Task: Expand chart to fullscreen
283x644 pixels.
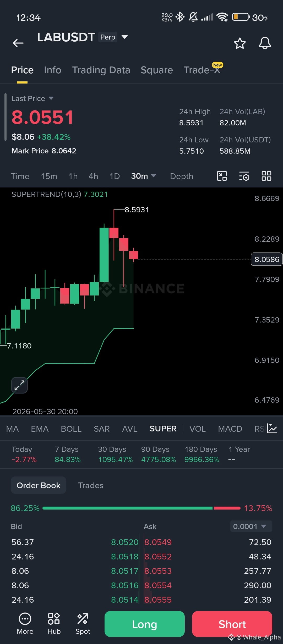Action: [19, 385]
